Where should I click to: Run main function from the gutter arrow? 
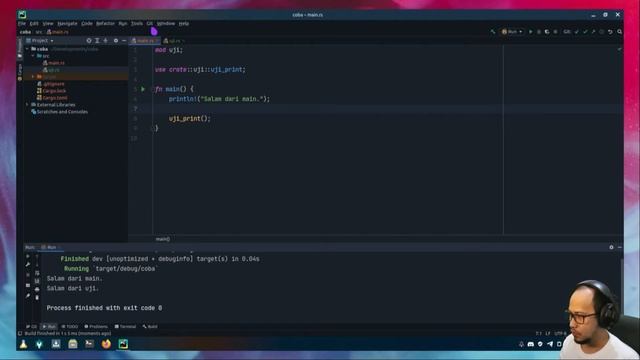[143, 89]
